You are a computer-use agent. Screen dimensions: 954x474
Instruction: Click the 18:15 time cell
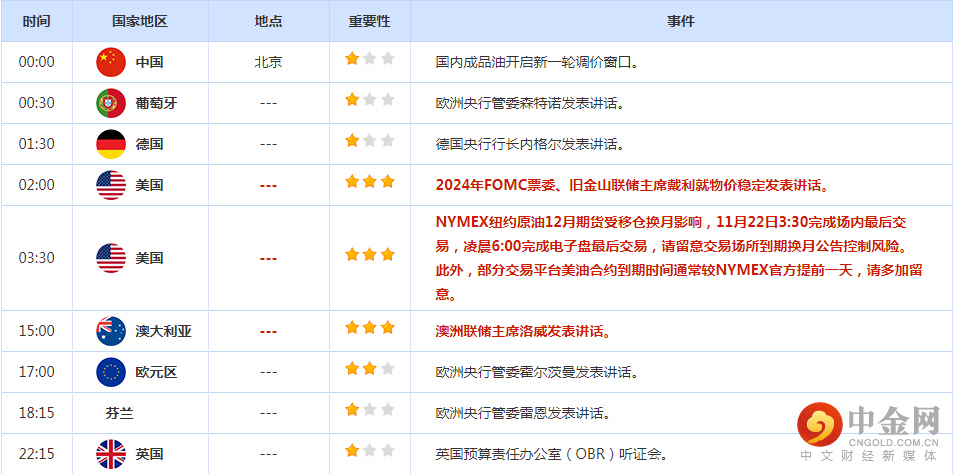click(x=37, y=413)
